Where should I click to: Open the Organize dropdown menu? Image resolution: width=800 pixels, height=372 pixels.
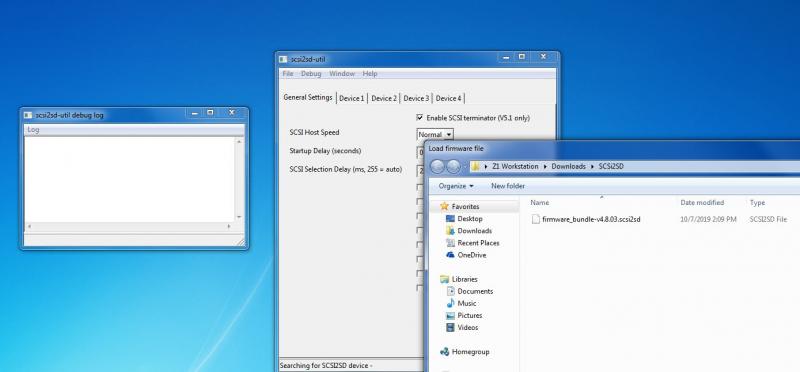456,186
